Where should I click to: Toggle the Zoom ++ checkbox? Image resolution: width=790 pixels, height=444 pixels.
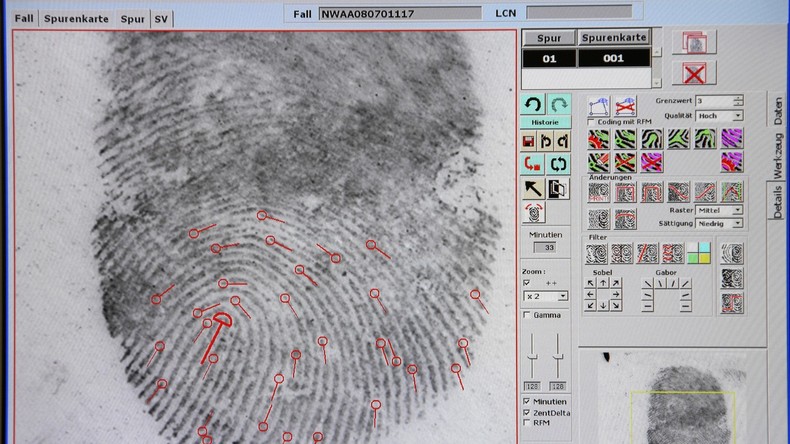526,283
